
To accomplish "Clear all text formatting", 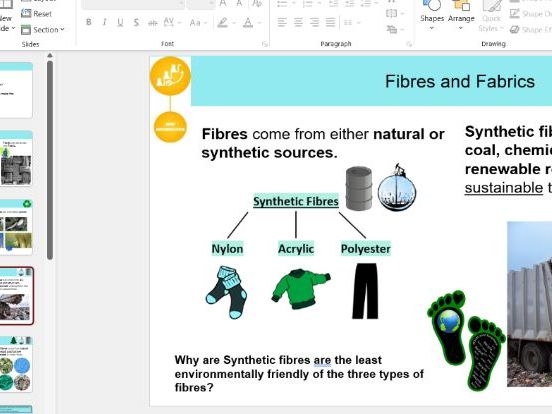I will point(257,3).
